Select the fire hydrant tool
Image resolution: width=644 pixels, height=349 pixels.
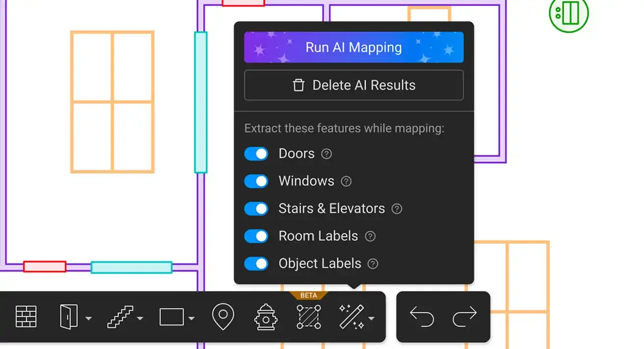[x=266, y=317]
